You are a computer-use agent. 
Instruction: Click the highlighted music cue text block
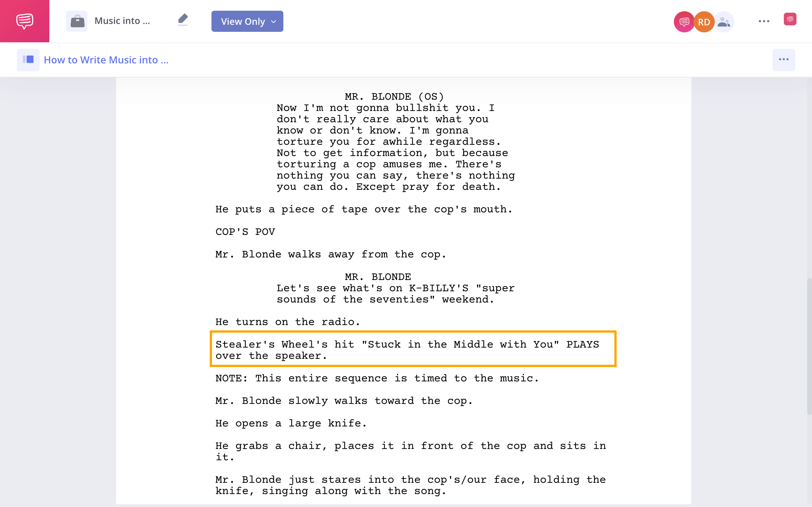[x=412, y=349]
